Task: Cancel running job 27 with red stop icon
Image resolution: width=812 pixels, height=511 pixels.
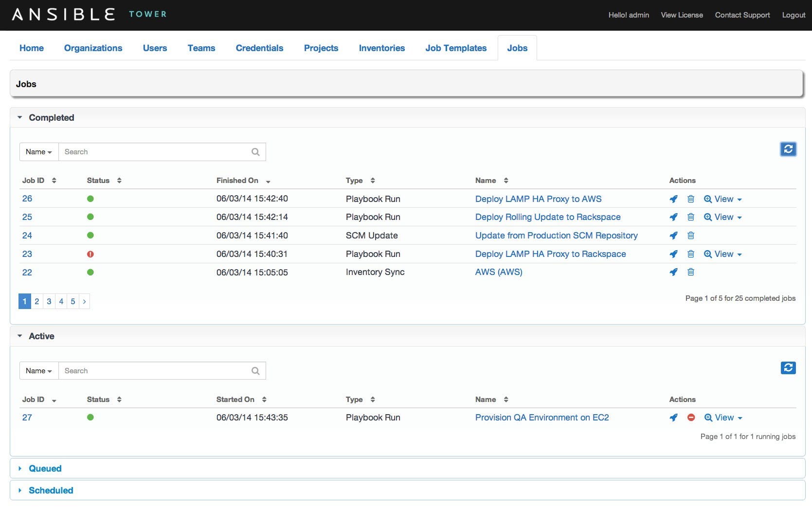Action: [691, 418]
